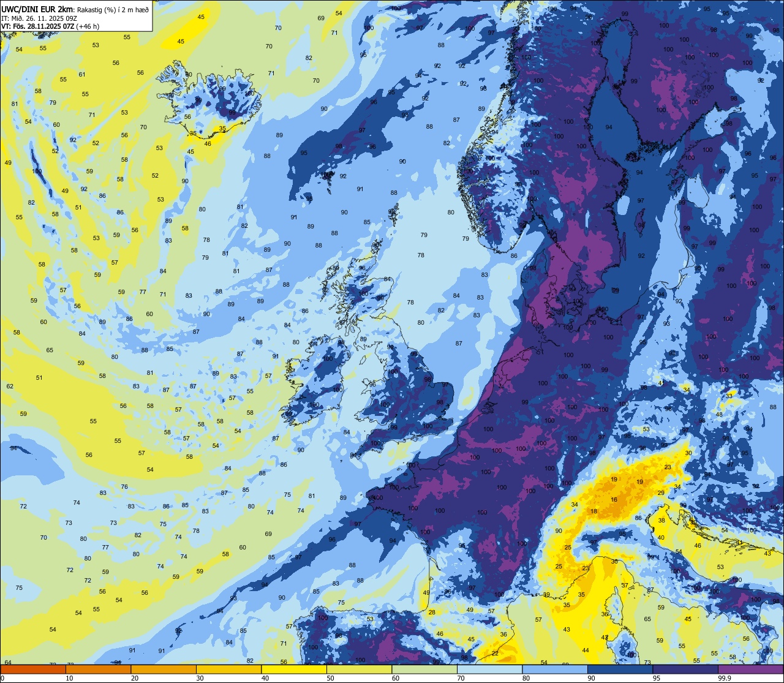Click the 'IT: Mið. 26. 11. 2025 09Z' line
This screenshot has height=683, width=784.
click(x=39, y=18)
